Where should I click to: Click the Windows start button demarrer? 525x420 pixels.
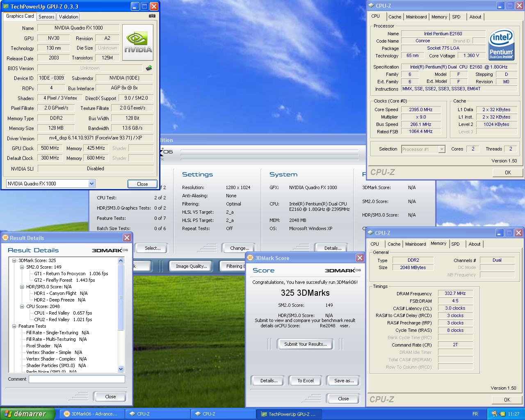pos(27,414)
